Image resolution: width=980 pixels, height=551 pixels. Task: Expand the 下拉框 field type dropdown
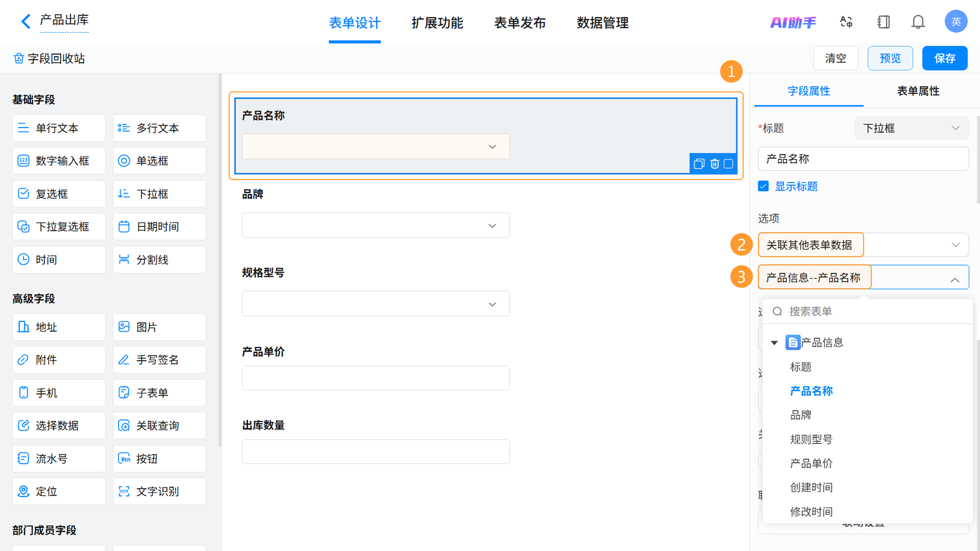pyautogui.click(x=911, y=128)
